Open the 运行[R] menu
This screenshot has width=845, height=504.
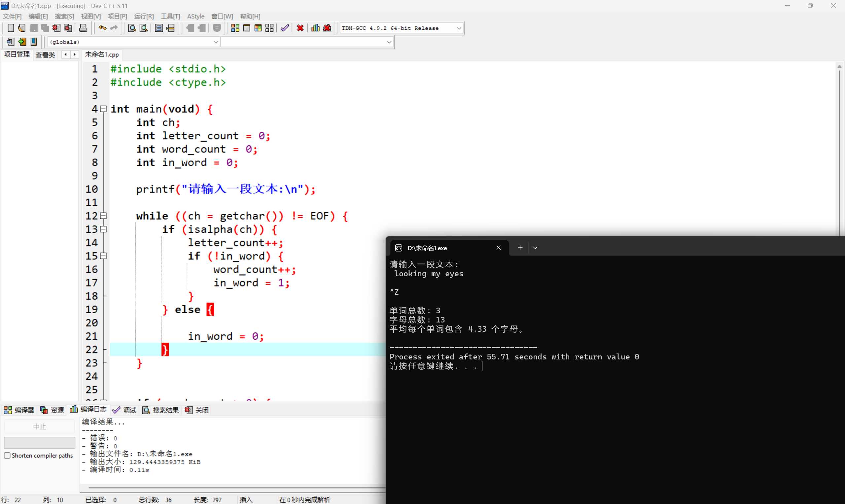(x=143, y=16)
